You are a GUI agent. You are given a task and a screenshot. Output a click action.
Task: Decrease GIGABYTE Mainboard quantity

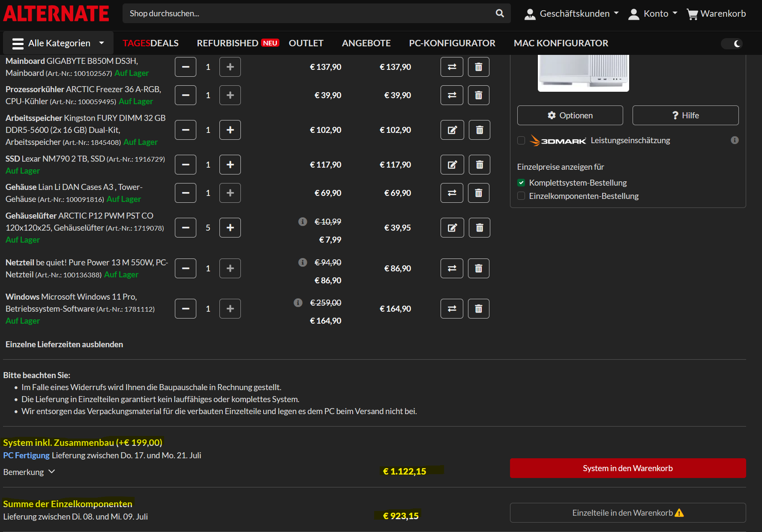pos(186,67)
